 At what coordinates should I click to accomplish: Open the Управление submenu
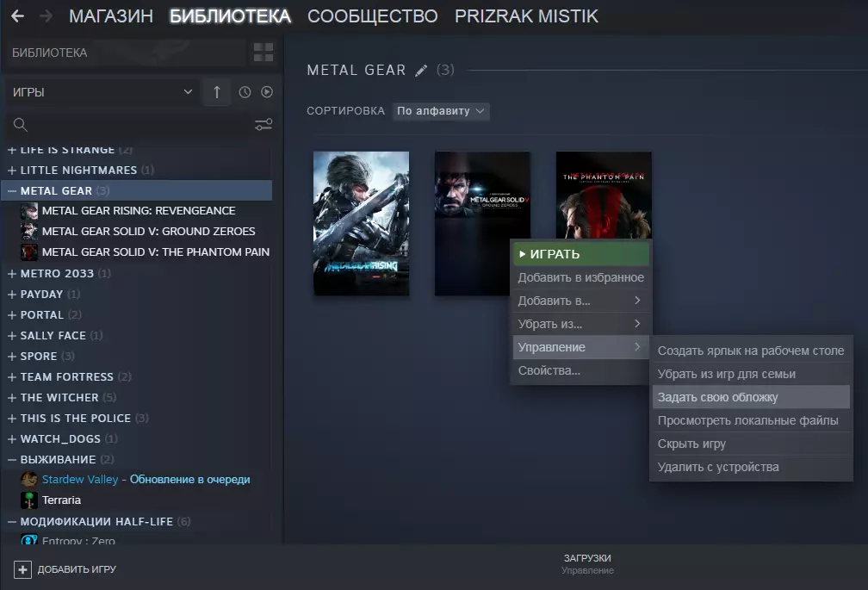[580, 348]
